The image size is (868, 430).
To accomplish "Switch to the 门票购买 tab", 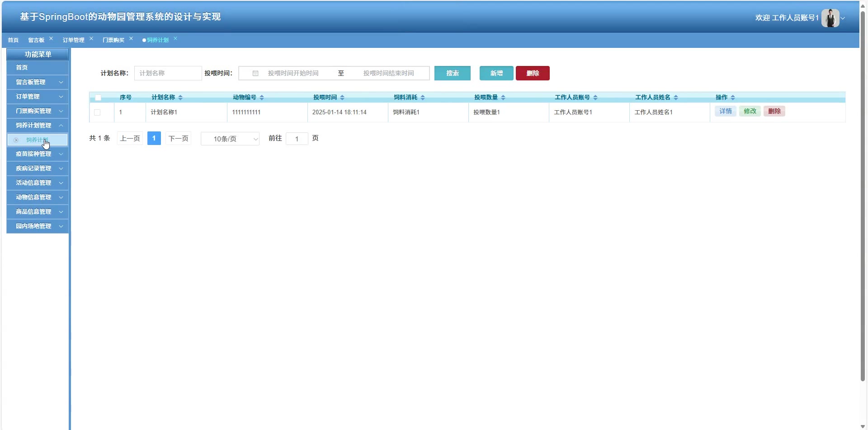I will (x=113, y=40).
